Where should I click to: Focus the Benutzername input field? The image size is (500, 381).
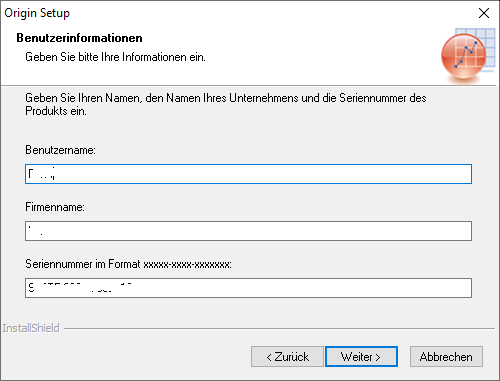point(248,174)
